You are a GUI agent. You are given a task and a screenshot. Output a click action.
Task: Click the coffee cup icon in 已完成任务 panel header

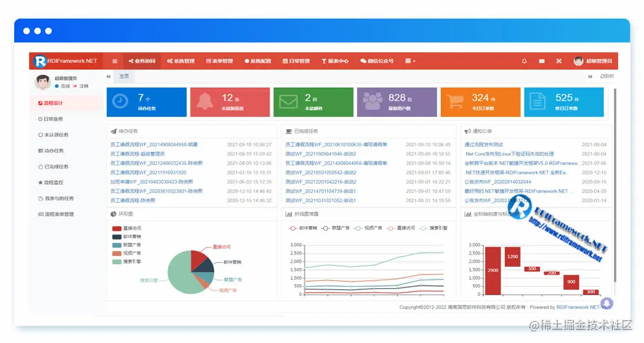[x=289, y=131]
